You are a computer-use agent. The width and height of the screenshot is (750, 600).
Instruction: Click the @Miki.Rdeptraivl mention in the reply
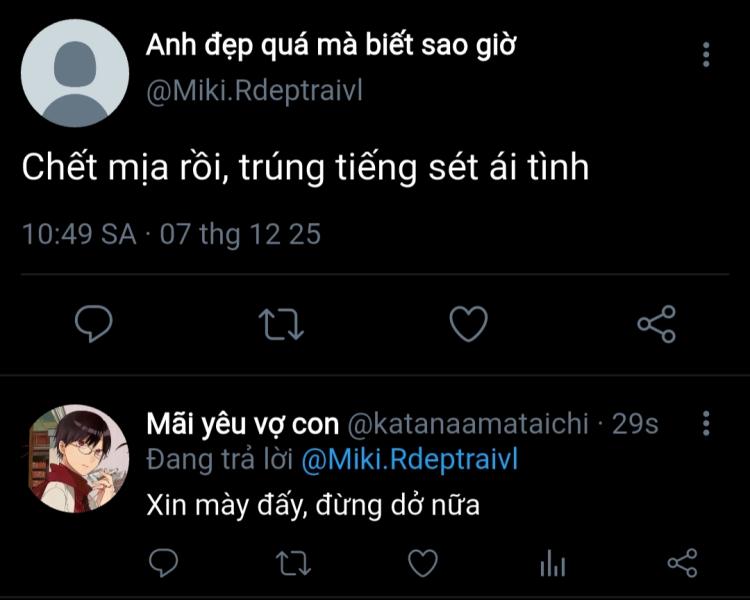click(x=410, y=460)
